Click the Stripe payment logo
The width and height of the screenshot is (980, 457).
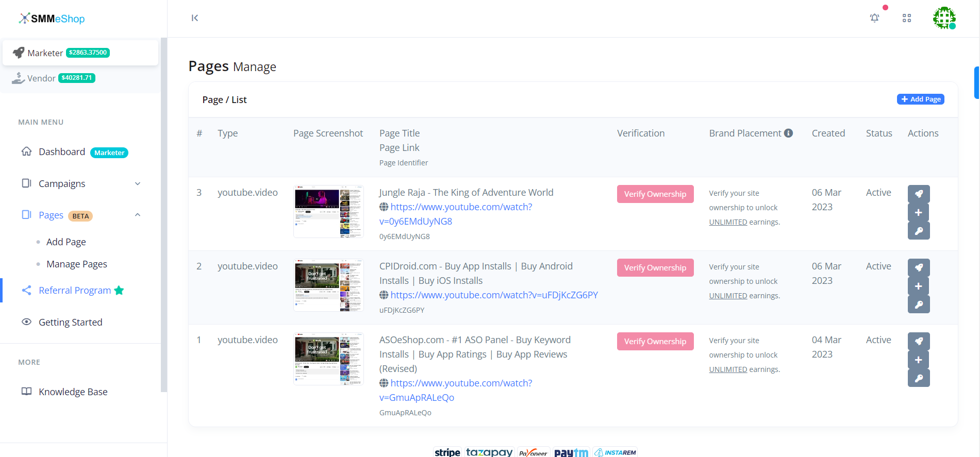[x=447, y=452]
